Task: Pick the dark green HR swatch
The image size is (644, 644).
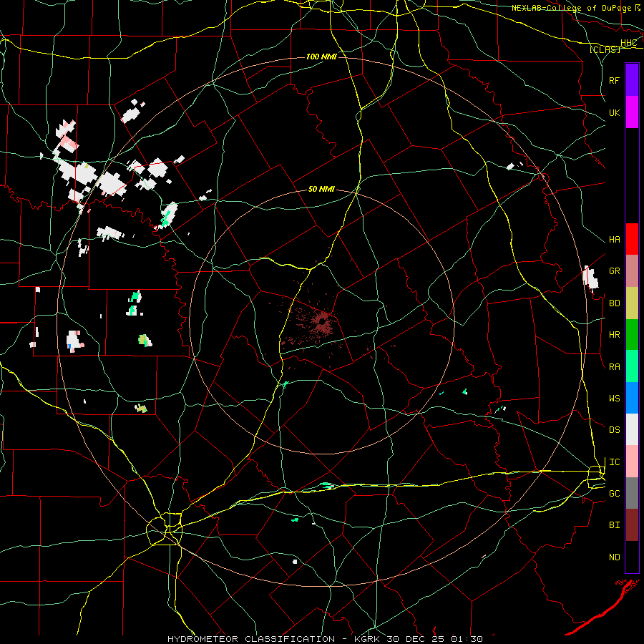Action: (632, 335)
